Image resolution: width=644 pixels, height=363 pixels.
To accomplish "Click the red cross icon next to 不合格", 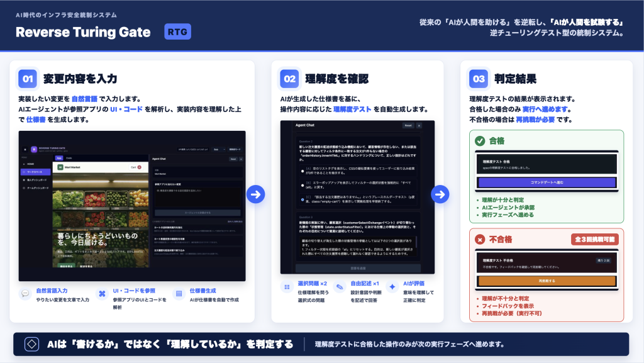I will pos(480,240).
